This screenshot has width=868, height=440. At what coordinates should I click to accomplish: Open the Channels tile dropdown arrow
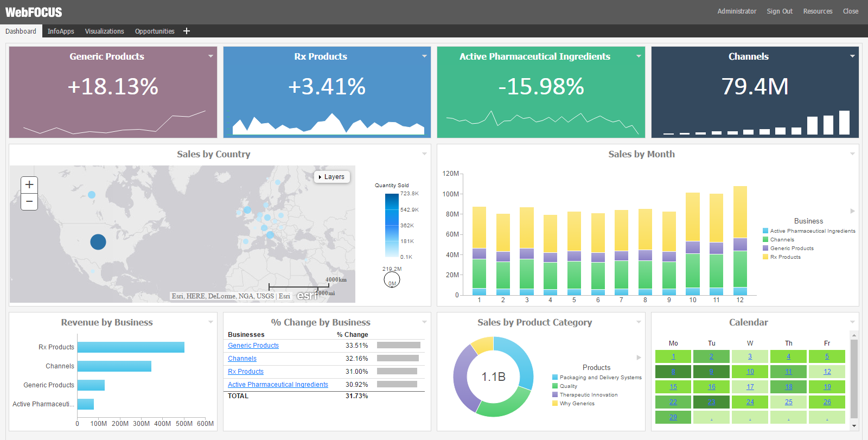pyautogui.click(x=852, y=56)
